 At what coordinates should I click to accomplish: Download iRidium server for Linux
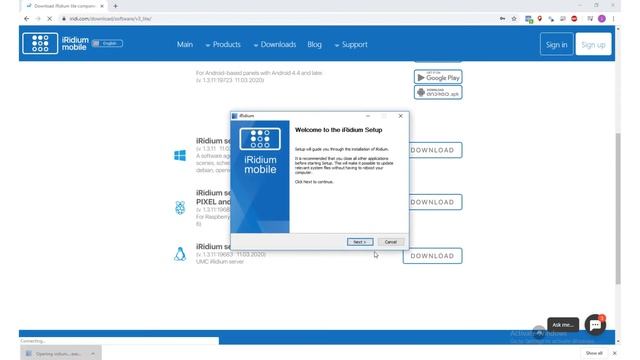[x=432, y=256]
